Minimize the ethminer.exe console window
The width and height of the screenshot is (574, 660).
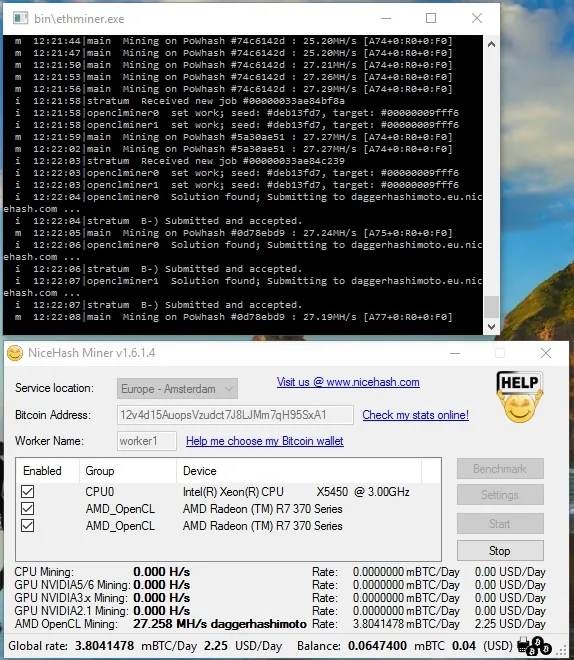click(x=386, y=19)
